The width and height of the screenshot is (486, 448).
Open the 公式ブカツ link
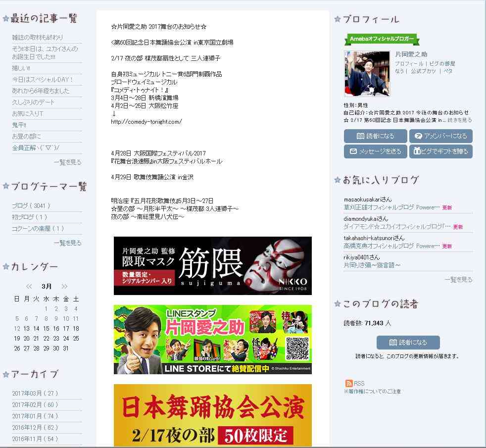(423, 71)
